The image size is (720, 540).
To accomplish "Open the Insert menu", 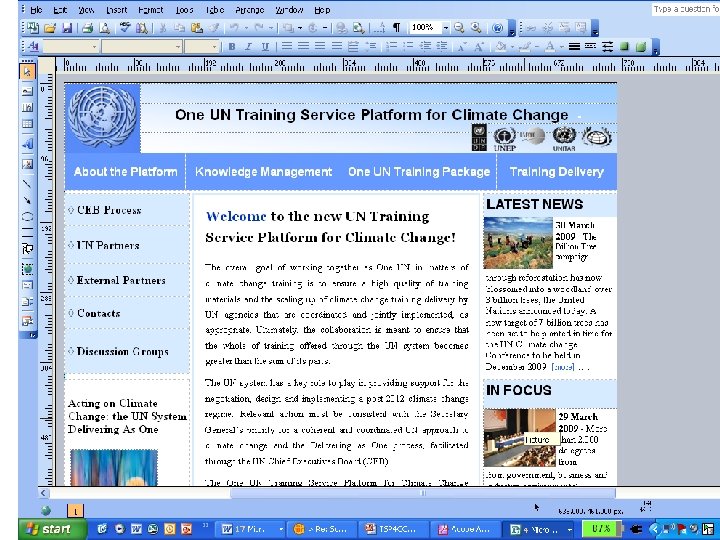I will tap(117, 10).
